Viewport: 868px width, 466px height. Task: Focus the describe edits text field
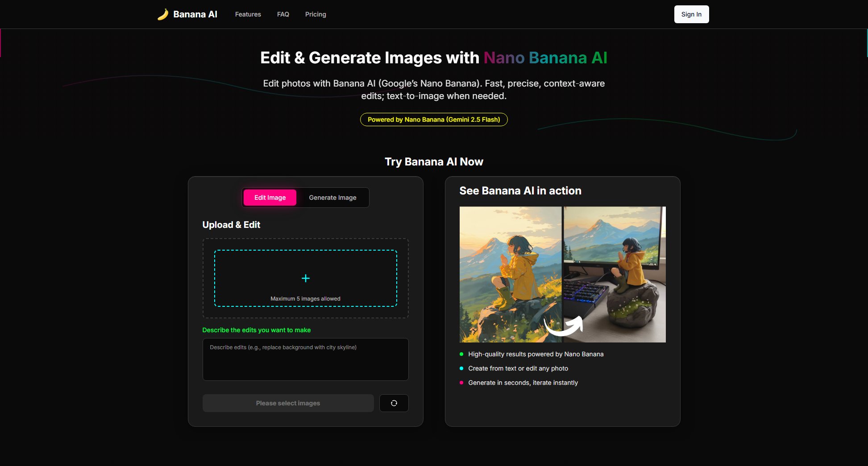click(x=306, y=359)
